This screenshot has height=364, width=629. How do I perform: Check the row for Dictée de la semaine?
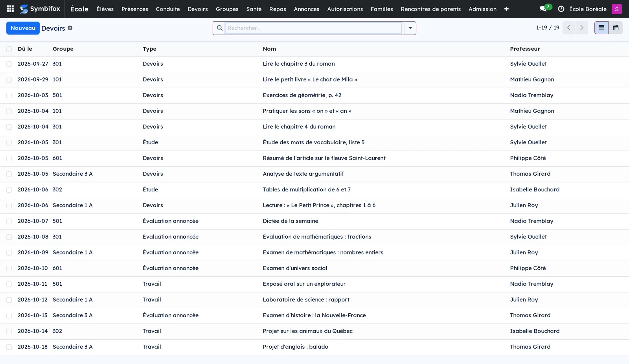[9, 221]
